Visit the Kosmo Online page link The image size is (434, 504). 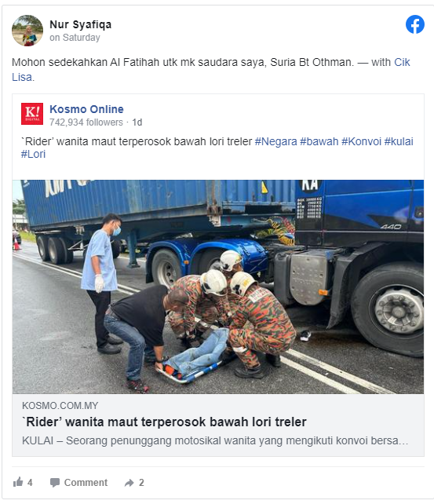point(86,109)
